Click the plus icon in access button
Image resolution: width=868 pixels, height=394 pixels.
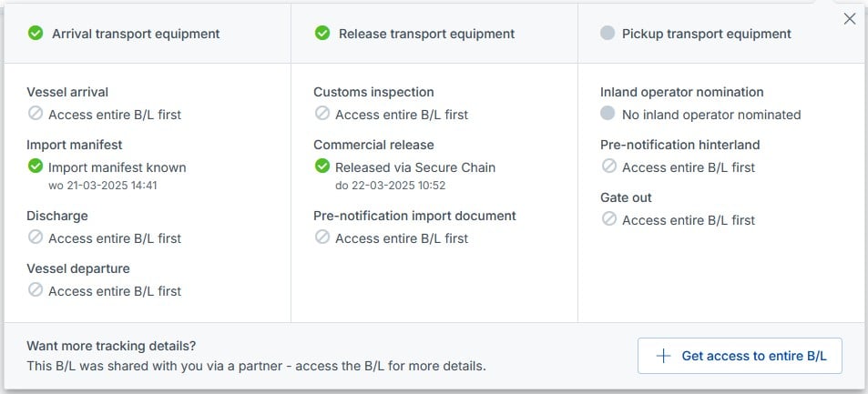pos(663,356)
